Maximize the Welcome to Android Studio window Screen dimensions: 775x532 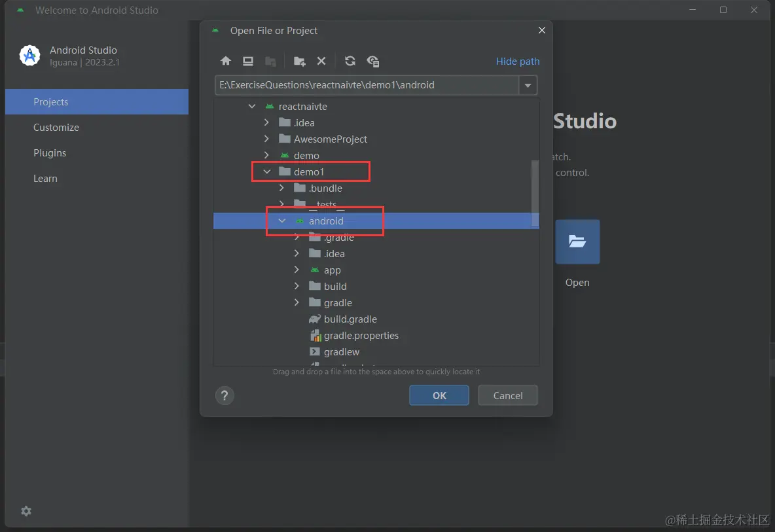[723, 10]
